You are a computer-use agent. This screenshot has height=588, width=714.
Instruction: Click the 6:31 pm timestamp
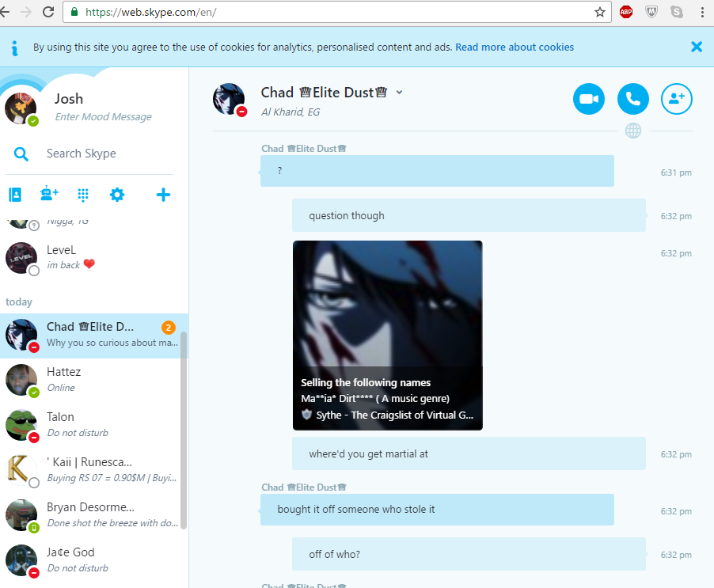click(x=676, y=173)
